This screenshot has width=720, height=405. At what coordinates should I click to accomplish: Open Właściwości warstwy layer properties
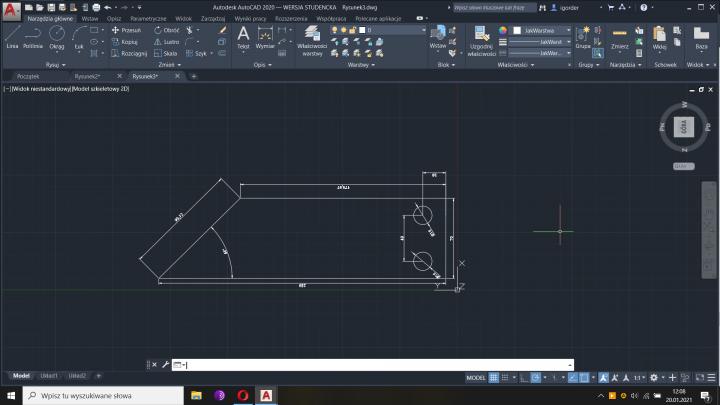tap(311, 38)
